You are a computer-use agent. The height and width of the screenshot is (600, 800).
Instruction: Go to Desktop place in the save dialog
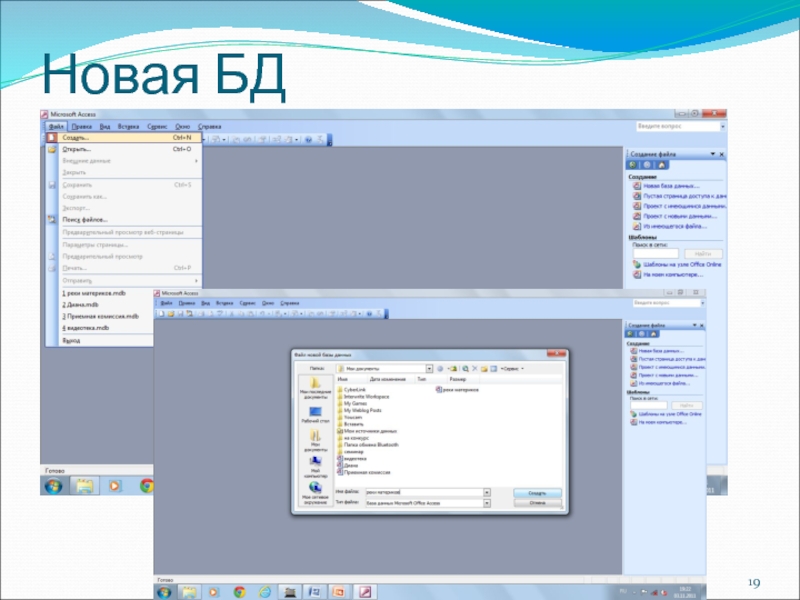(x=315, y=415)
